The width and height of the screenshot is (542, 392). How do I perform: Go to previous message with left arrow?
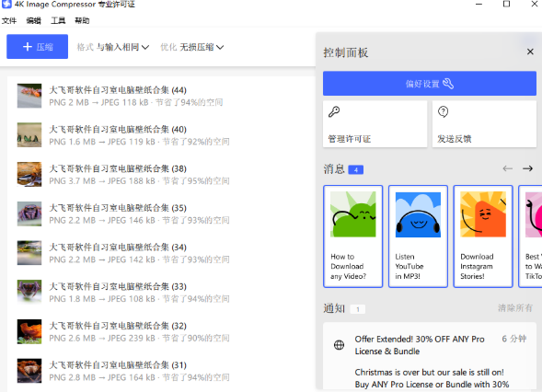coord(507,168)
